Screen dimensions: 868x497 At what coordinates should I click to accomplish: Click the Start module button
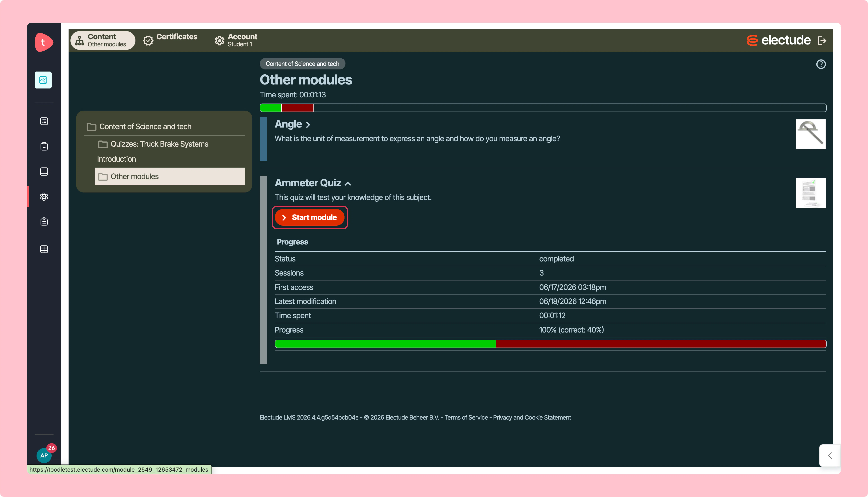coord(310,217)
